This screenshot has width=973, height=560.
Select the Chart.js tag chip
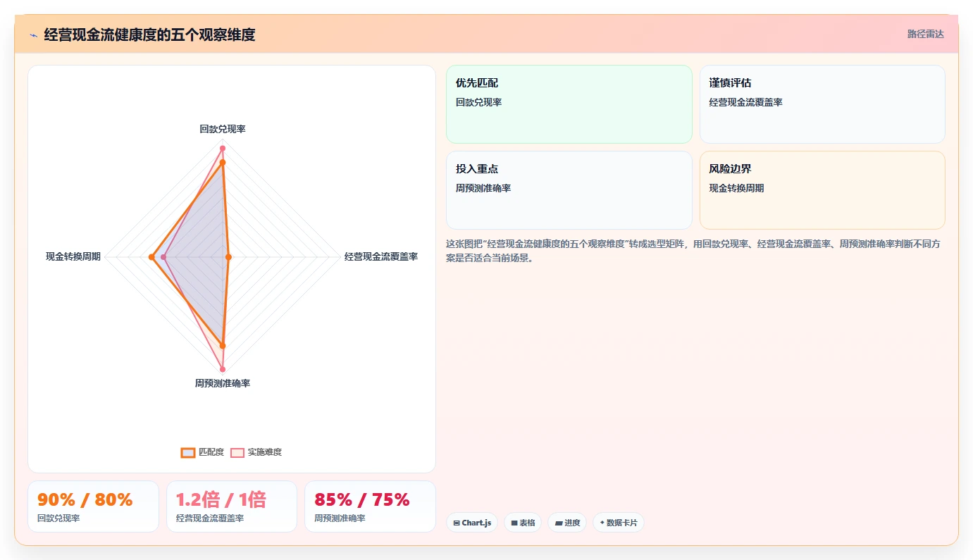click(472, 523)
